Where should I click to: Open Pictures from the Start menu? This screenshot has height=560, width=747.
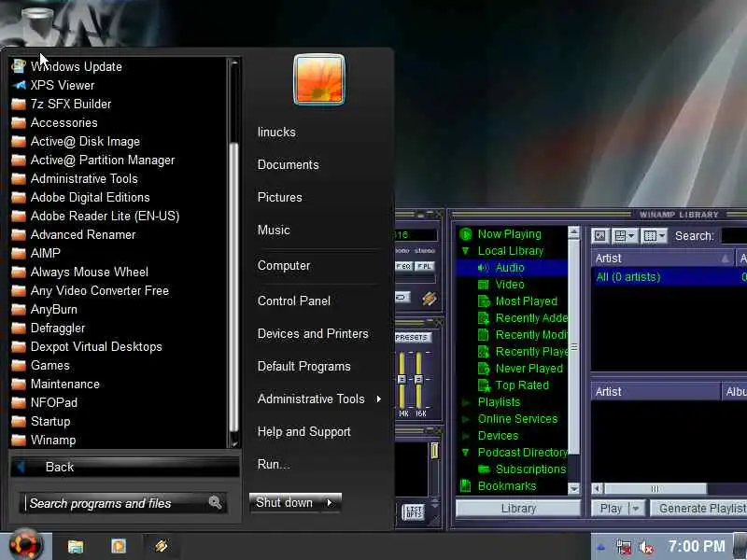point(279,197)
